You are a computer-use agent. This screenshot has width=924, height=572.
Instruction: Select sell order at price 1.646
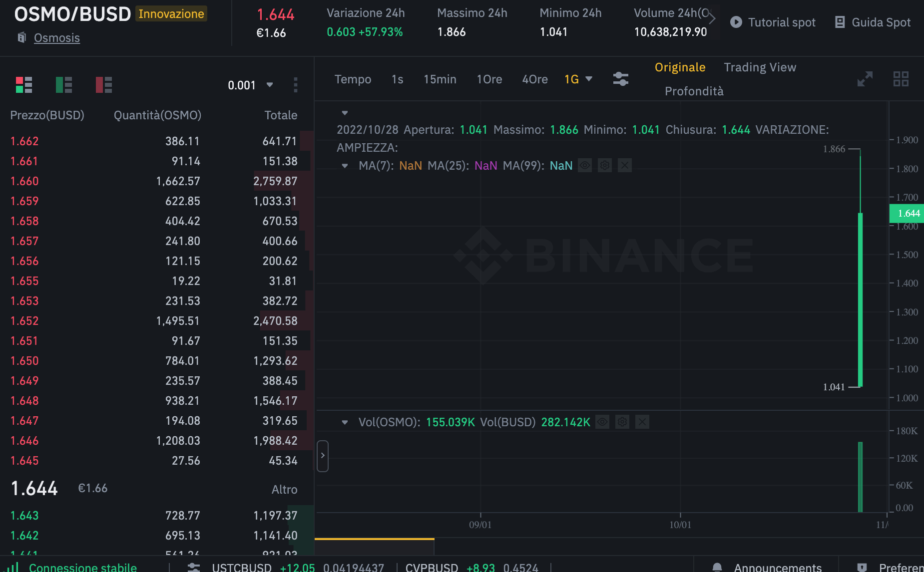pos(156,441)
